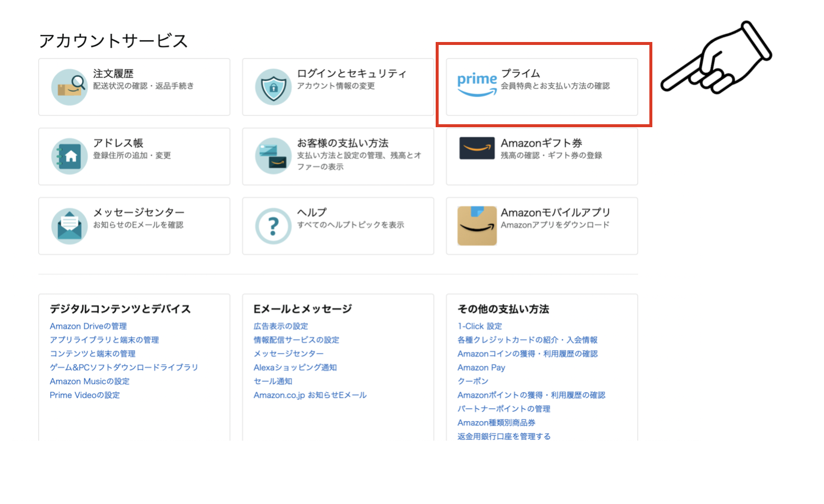The width and height of the screenshot is (824, 504).
Task: Click the Amazon Musicの設定 link
Action: point(89,382)
